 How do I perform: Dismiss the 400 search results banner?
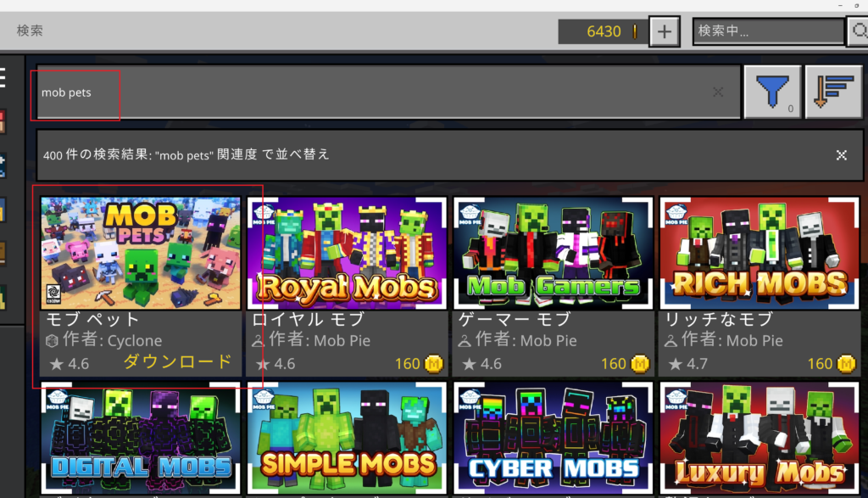click(841, 155)
